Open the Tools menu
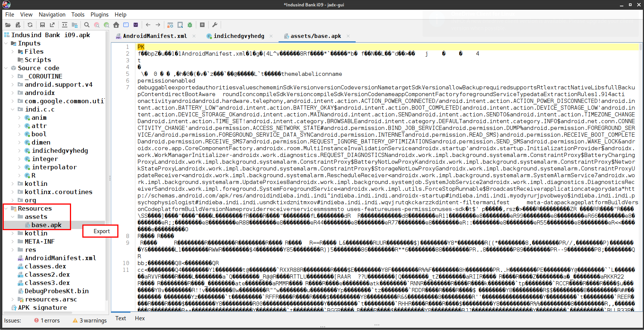 click(x=78, y=15)
